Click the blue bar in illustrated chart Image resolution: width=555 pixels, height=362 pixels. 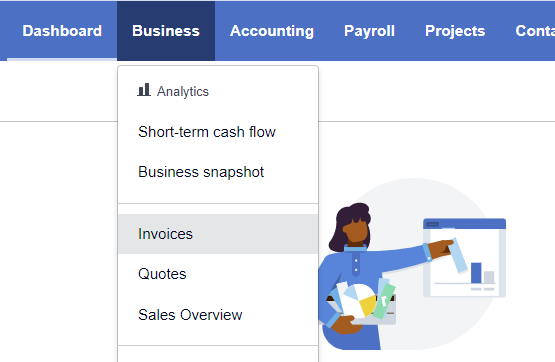point(476,272)
